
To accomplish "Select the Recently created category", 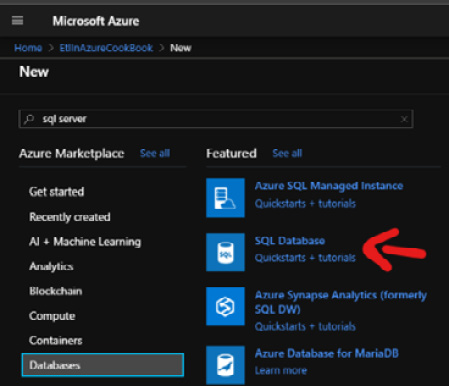I will pyautogui.click(x=70, y=217).
